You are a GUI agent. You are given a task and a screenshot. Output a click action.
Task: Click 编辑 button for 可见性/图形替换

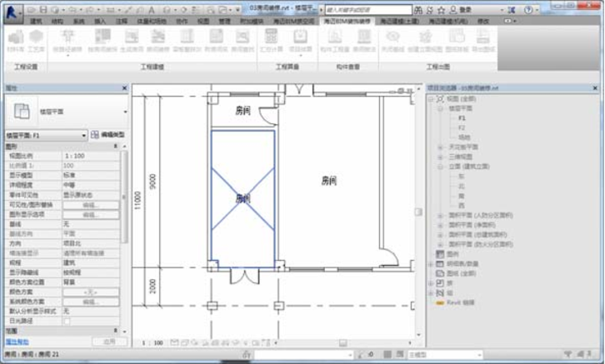coord(91,205)
